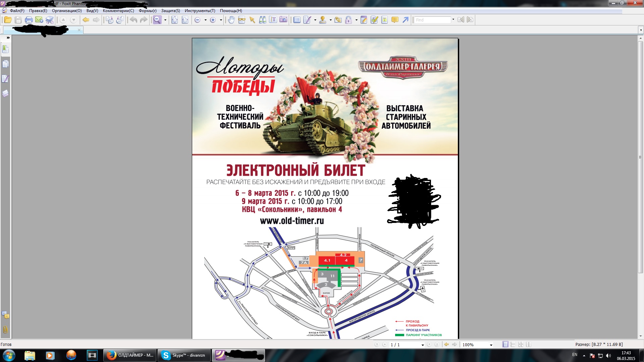Open Skype taskbar button
Viewport: 644px width, 362px height.
coord(184,355)
